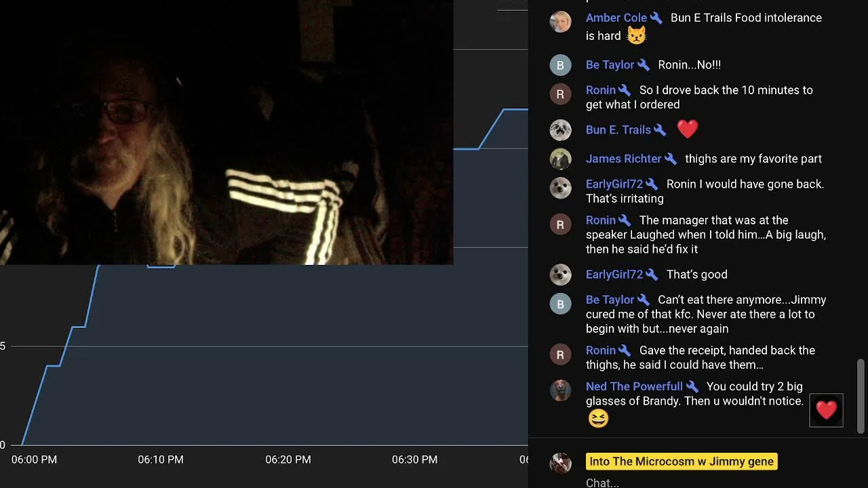
Task: Click the "Ronin...No!!!" message text
Action: [x=690, y=65]
